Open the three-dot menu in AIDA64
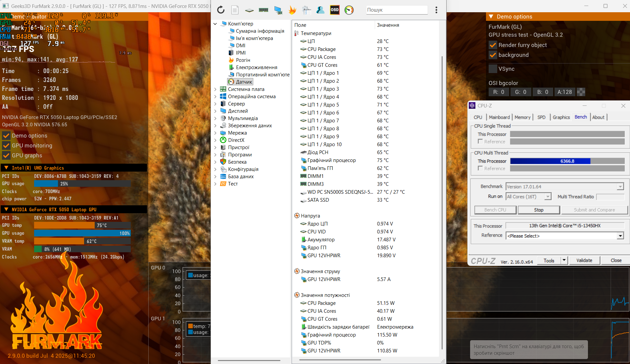 tap(436, 10)
